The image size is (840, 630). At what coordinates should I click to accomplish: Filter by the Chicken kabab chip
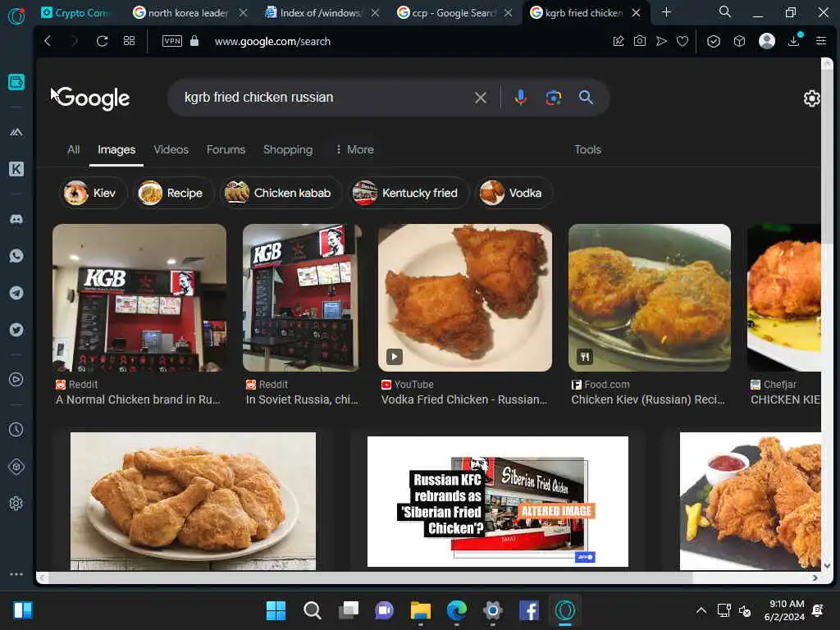point(281,193)
